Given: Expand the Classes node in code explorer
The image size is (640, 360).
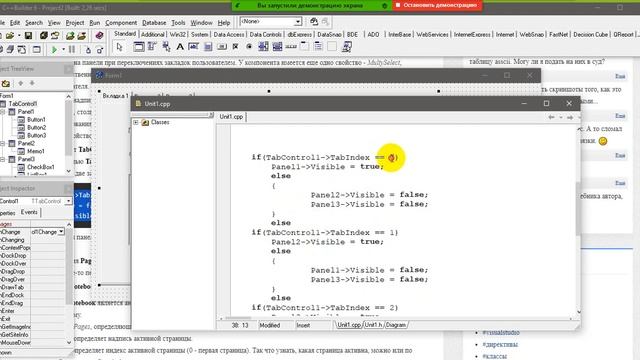Looking at the screenshot, I should (x=136, y=122).
